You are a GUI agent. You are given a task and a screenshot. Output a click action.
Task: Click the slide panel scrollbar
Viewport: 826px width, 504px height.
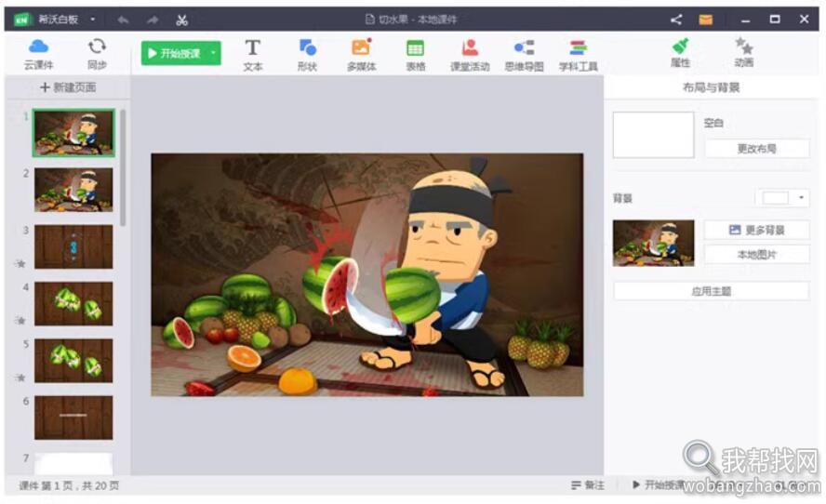pyautogui.click(x=123, y=167)
